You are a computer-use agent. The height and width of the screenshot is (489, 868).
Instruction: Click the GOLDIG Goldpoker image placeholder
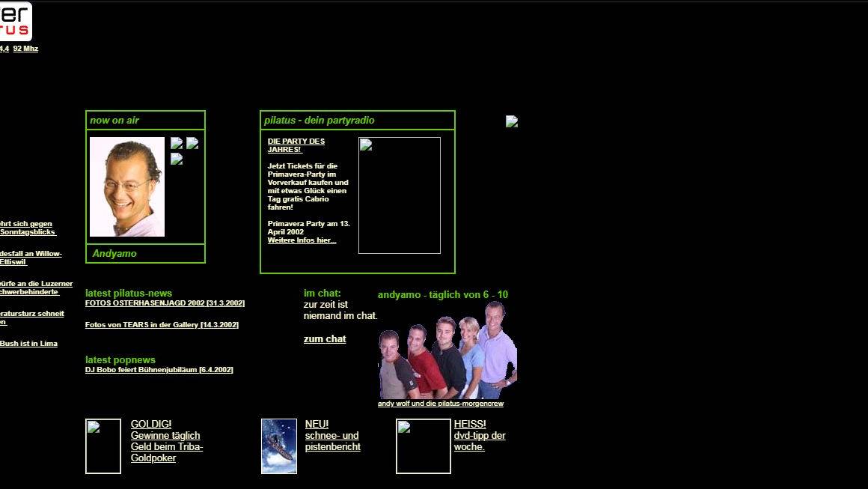click(x=103, y=446)
